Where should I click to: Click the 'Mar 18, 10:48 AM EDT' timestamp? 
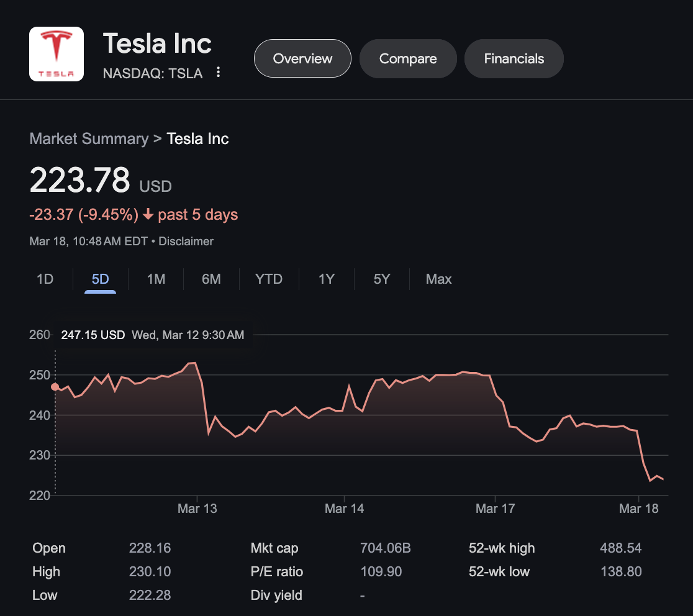pyautogui.click(x=88, y=242)
